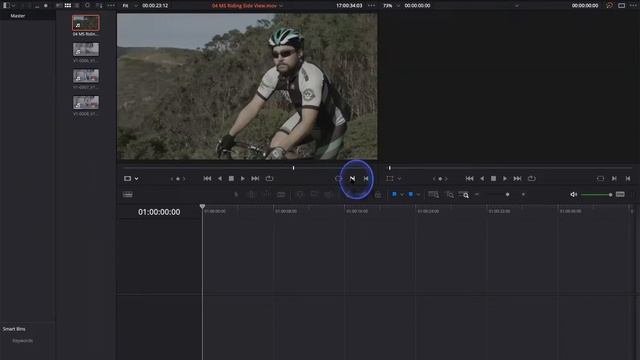Image resolution: width=640 pixels, height=360 pixels.
Task: Add a blue marker on the timeline
Action: point(411,194)
